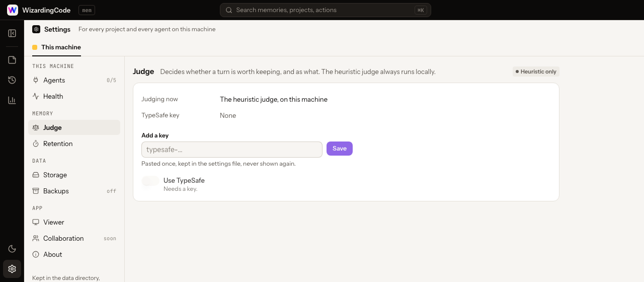Click the Storage drive icon

click(36, 175)
